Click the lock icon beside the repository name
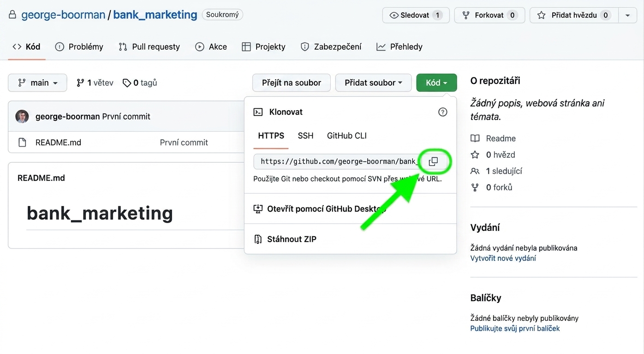 (x=12, y=15)
